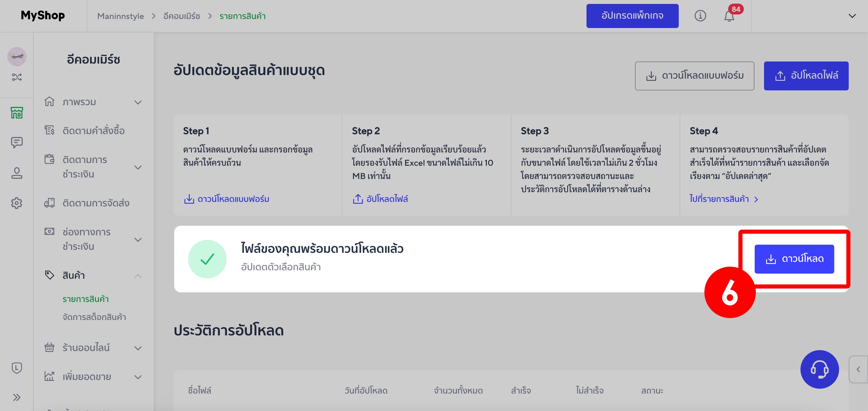The image size is (868, 411).
Task: Open the shield security icon at sidebar bottom
Action: [x=17, y=368]
